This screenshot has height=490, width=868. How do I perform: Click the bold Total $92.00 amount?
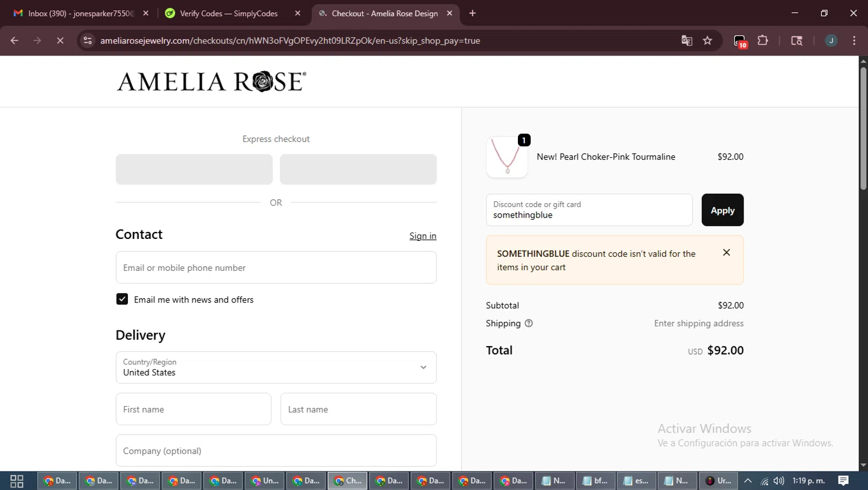coord(725,351)
